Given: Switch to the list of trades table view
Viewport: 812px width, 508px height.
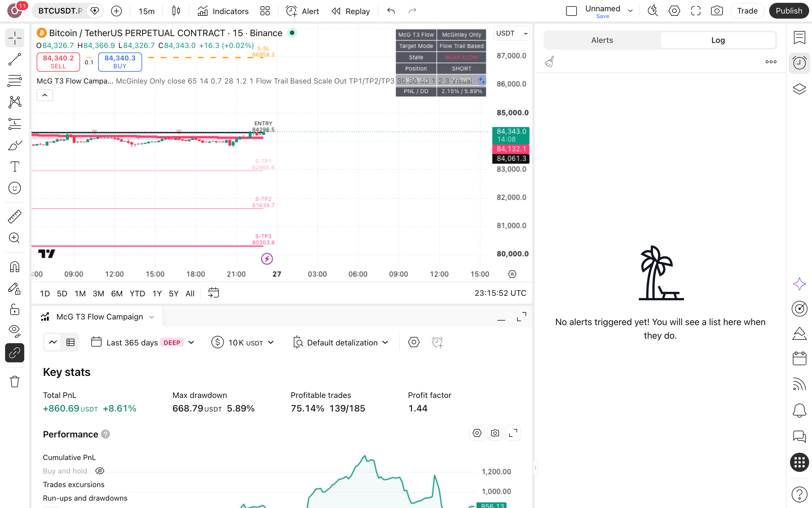Looking at the screenshot, I should 70,342.
